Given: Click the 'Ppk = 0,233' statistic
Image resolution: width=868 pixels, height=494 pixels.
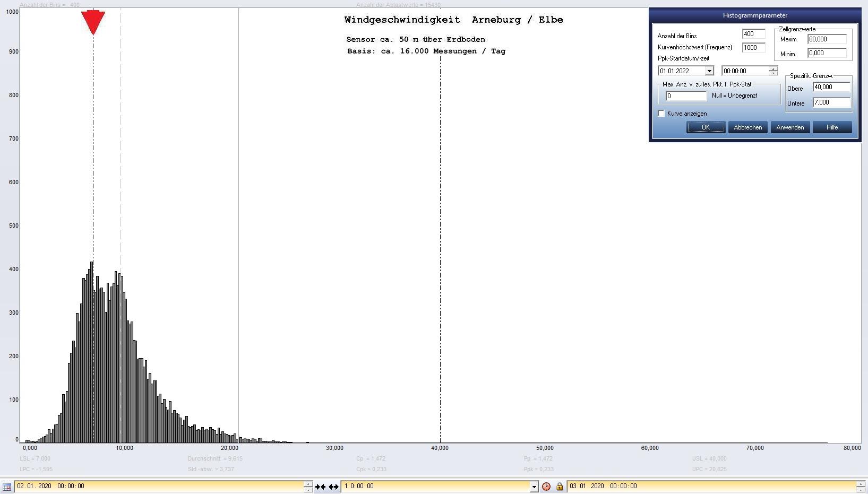Looking at the screenshot, I should tap(539, 470).
